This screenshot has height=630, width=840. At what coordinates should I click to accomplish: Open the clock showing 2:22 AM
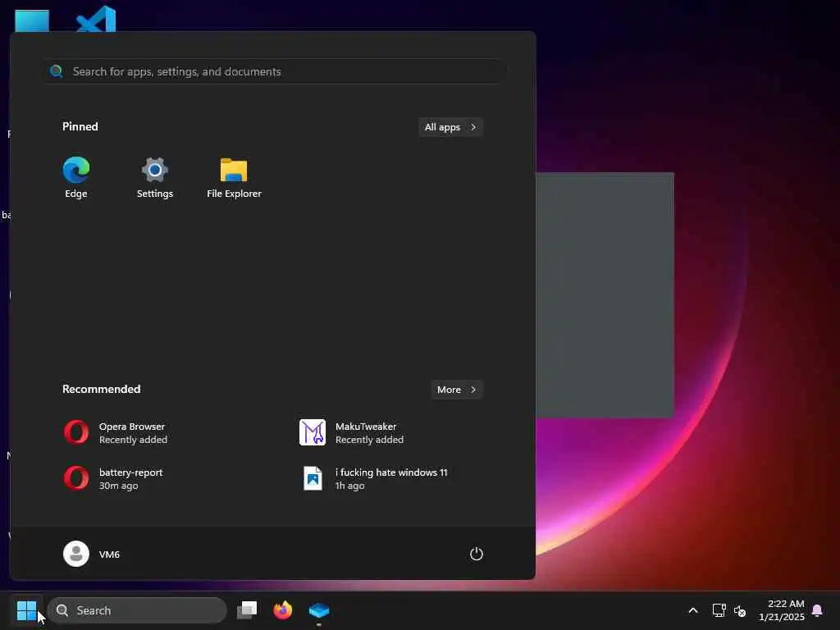pyautogui.click(x=782, y=610)
